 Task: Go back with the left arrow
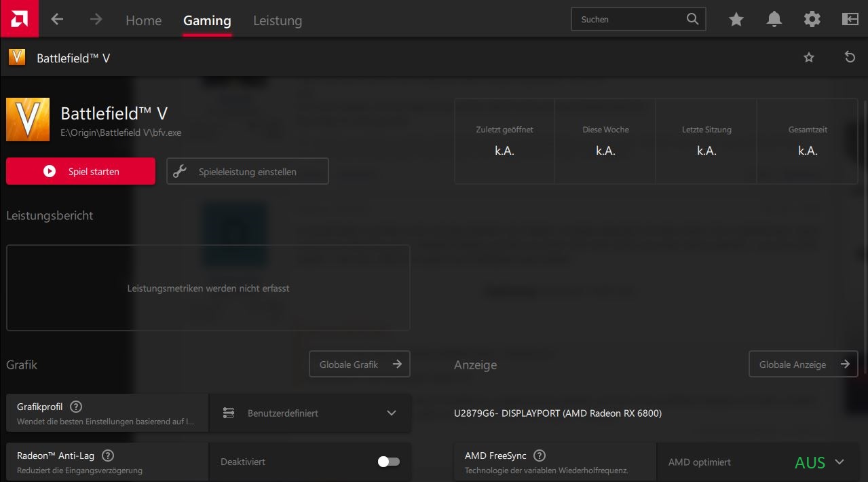(57, 19)
